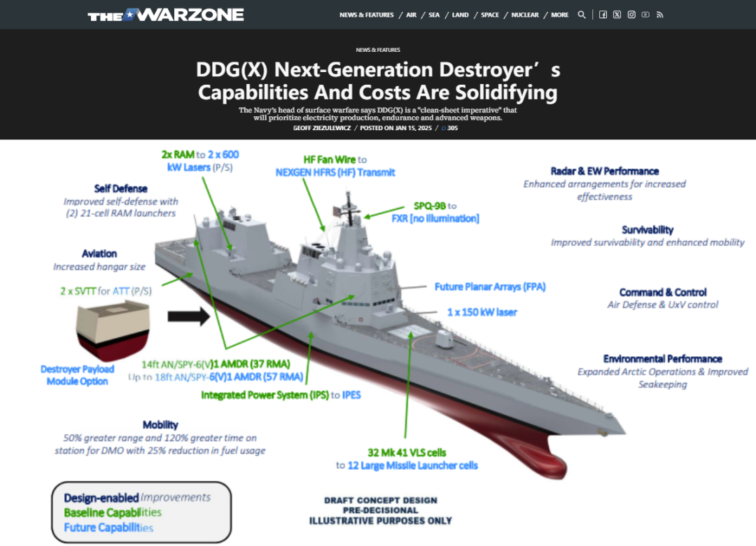Click 'Improved self-defense with (2) 21-cell RAM' text
The image size is (756, 546).
point(120,207)
